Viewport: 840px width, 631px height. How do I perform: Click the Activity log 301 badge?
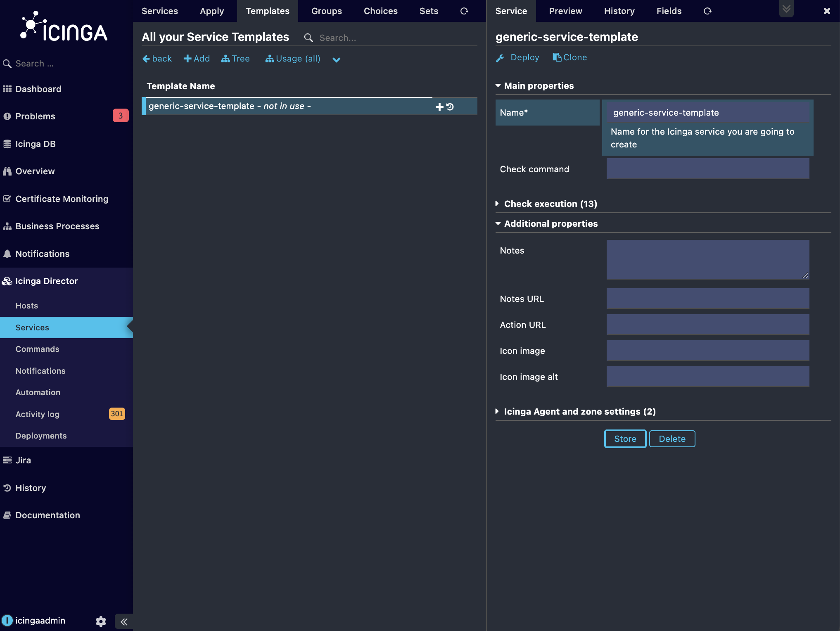pos(117,413)
